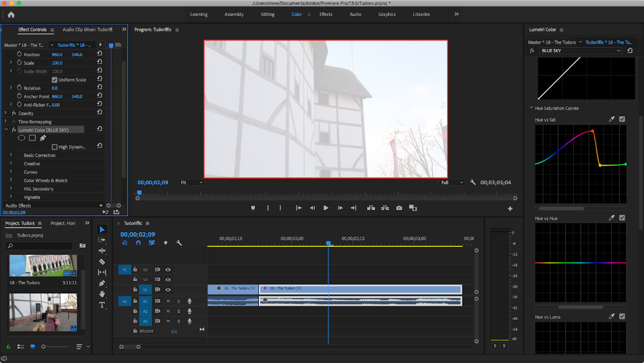644x363 pixels.
Task: Open the Audio Clip Mixer tab
Action: click(x=87, y=30)
